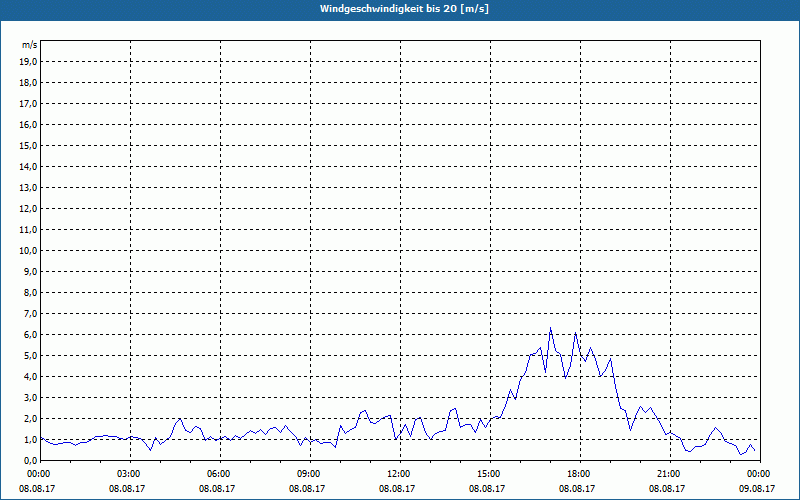800x500 pixels.
Task: Click the '5,0' y-axis value
Action: click(30, 356)
